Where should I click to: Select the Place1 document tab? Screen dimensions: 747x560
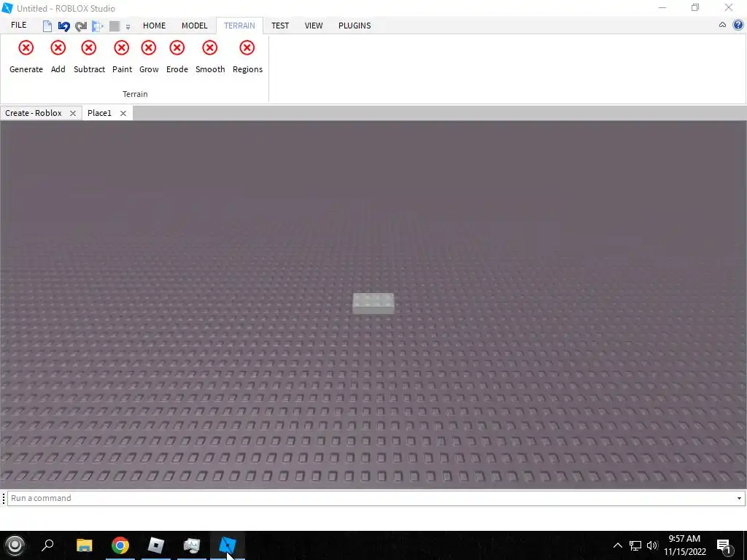[x=99, y=113]
